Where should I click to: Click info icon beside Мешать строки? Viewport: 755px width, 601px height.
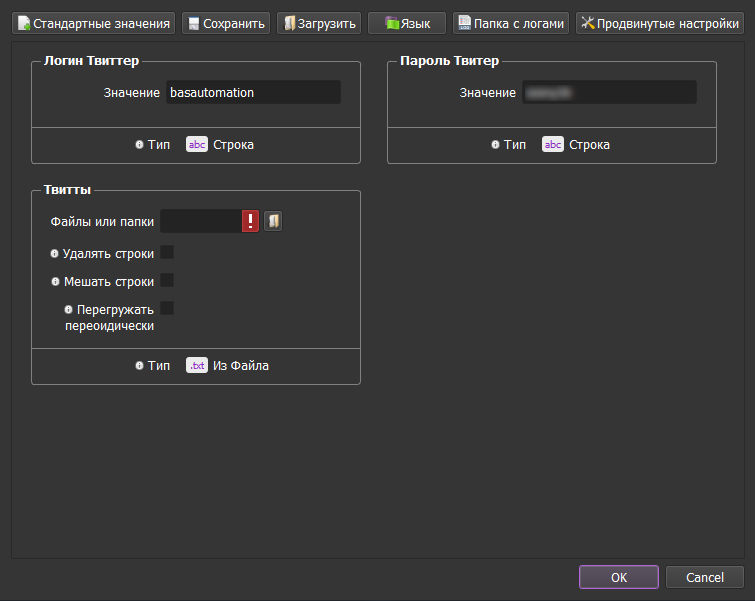tap(55, 281)
